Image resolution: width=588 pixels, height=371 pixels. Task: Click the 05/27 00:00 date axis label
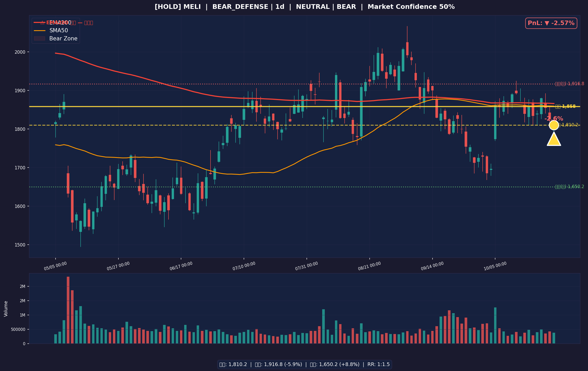click(118, 266)
